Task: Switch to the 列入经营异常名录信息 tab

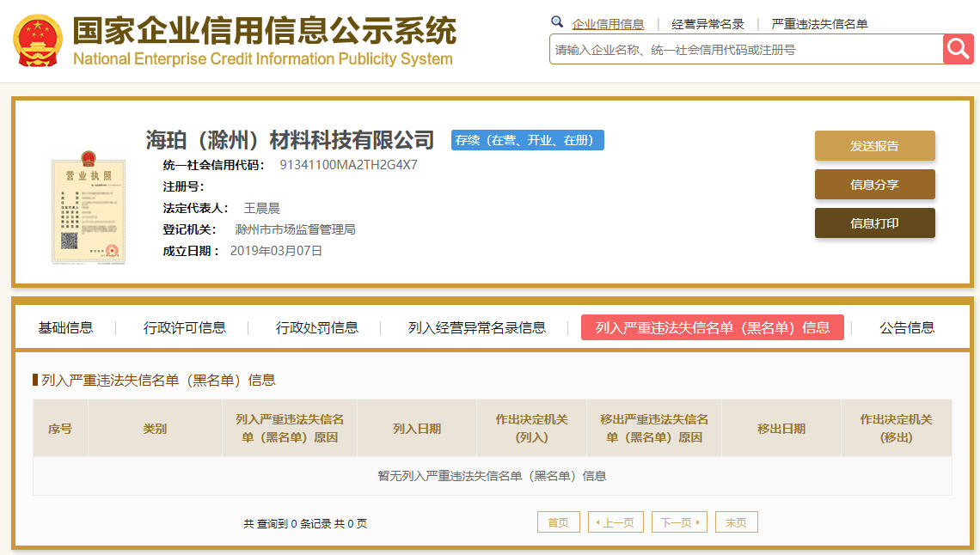Action: pyautogui.click(x=477, y=327)
